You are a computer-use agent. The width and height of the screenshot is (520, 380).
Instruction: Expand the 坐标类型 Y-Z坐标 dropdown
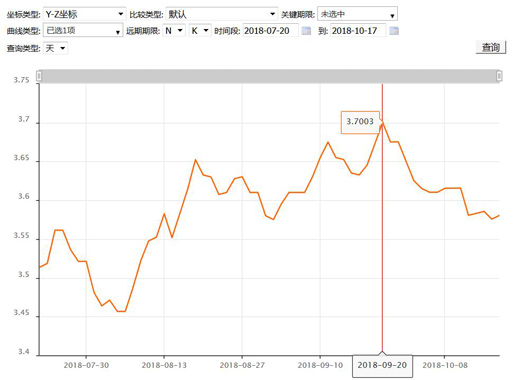tap(85, 14)
